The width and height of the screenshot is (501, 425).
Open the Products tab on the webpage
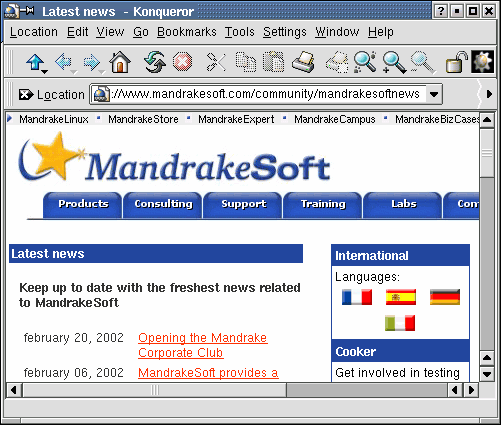coord(83,205)
